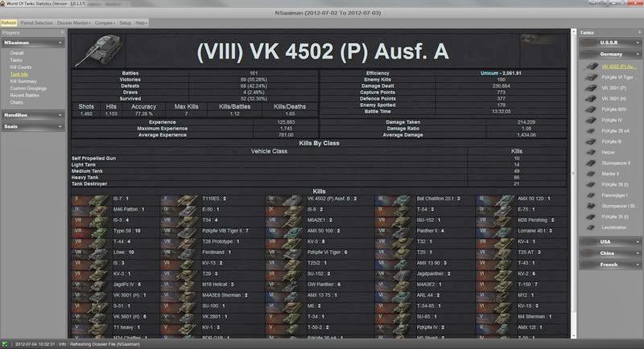The image size is (644, 349).
Task: Expand the China tanks group
Action: pos(638,253)
